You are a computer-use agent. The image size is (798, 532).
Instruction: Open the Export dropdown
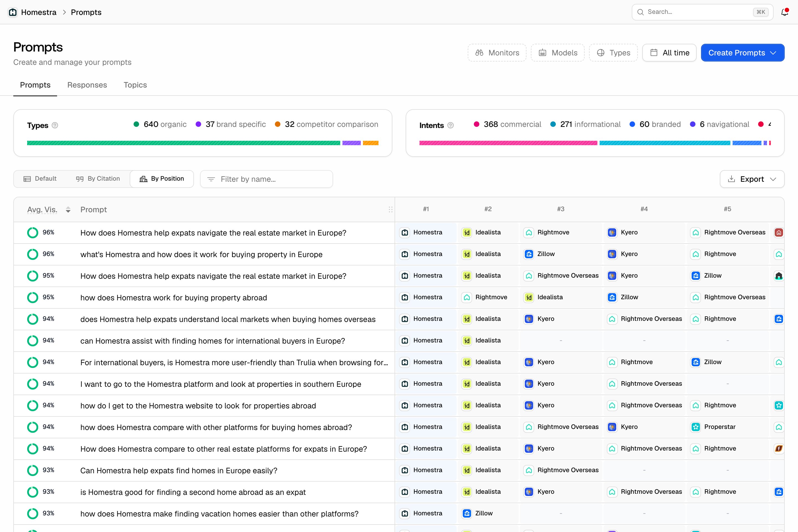pyautogui.click(x=752, y=179)
